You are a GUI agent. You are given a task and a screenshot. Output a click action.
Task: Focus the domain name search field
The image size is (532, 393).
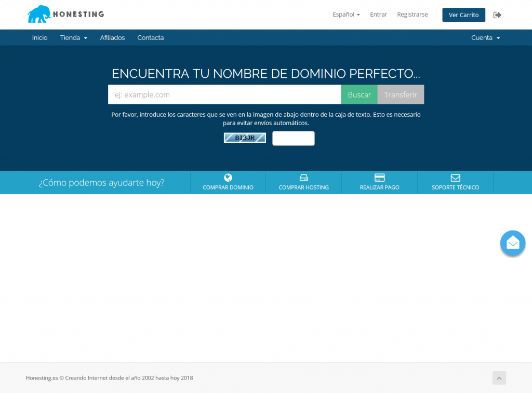(x=224, y=94)
